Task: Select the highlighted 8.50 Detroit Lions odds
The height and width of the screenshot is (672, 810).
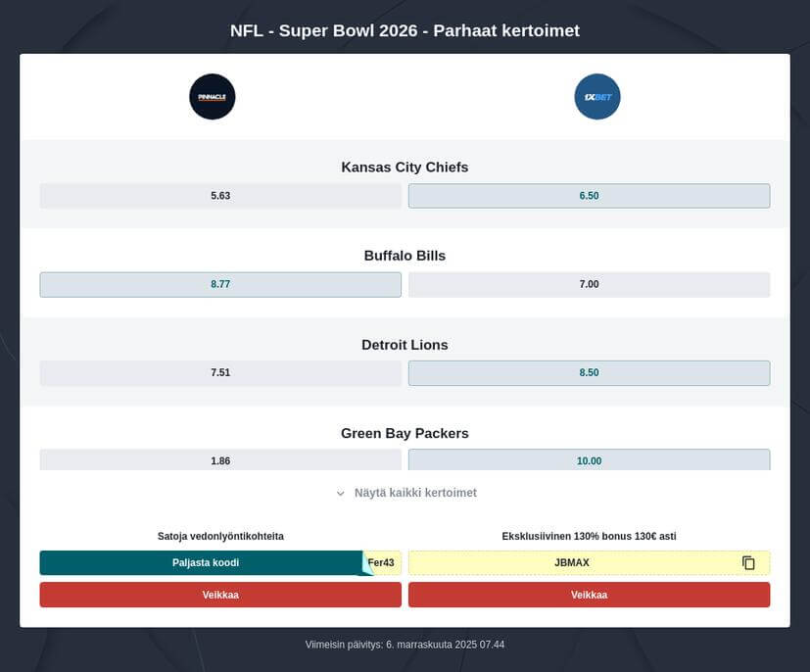Action: (589, 372)
